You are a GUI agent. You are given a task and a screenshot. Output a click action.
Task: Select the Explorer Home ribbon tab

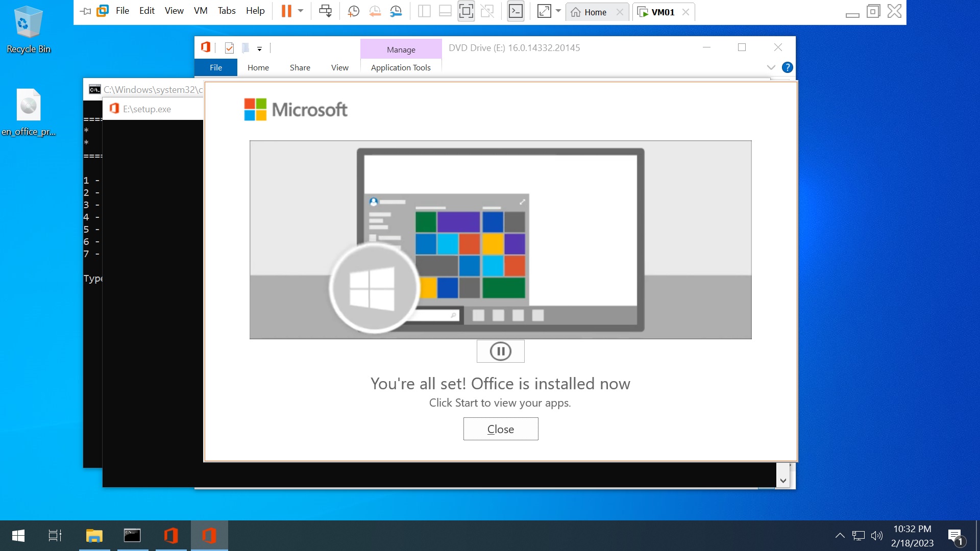pos(258,67)
